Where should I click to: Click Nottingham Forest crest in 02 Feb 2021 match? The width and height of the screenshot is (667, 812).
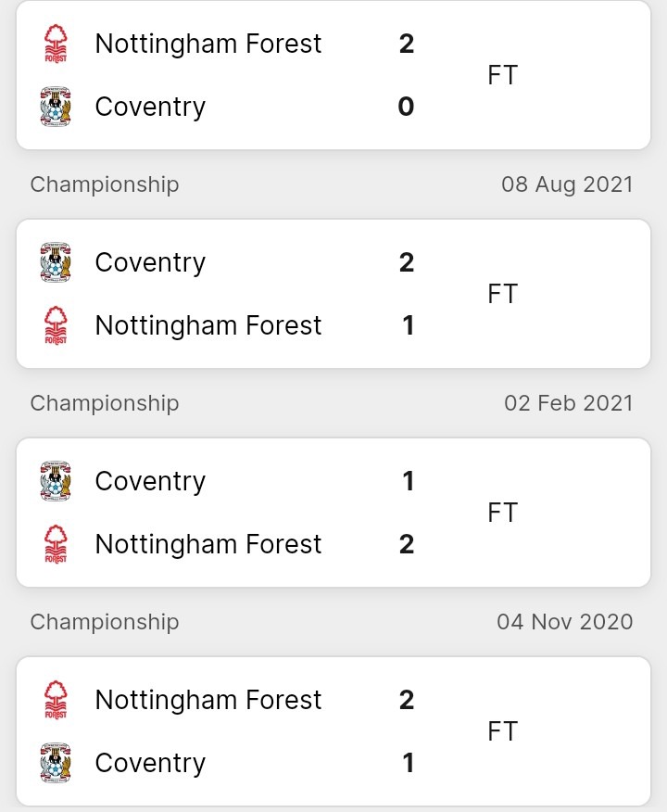[56, 544]
